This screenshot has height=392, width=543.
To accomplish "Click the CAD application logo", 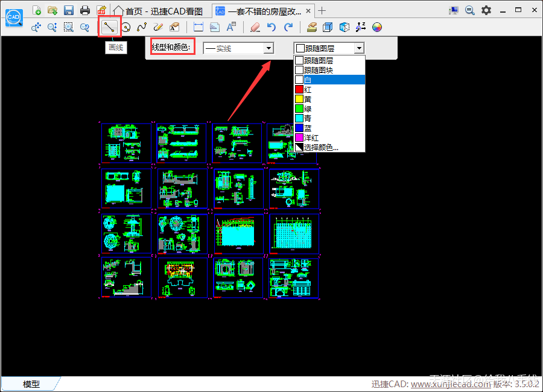I will tap(14, 17).
